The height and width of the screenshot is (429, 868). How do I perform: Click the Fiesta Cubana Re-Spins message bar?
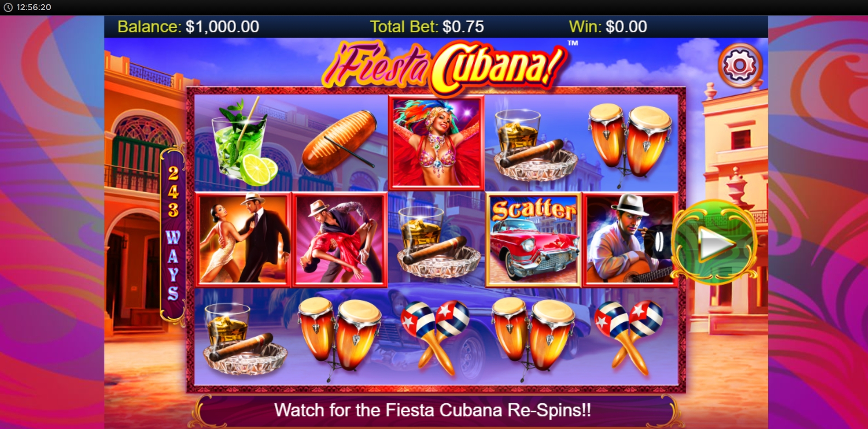[x=433, y=410]
